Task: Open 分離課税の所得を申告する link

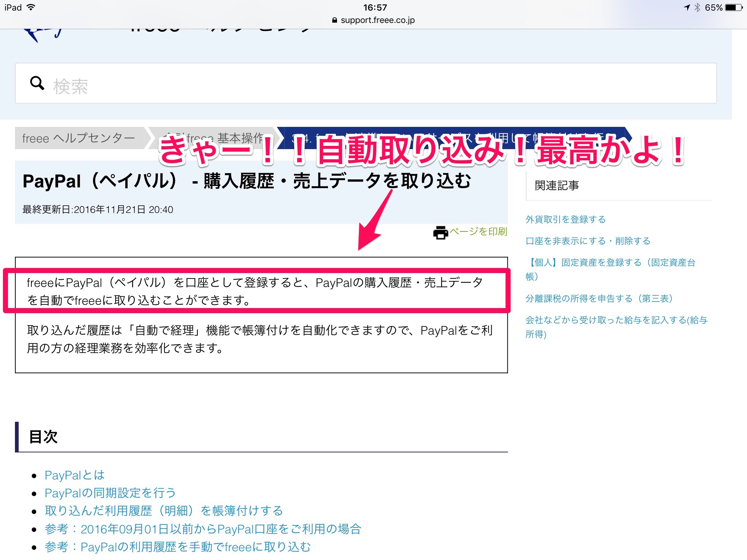Action: click(x=599, y=299)
